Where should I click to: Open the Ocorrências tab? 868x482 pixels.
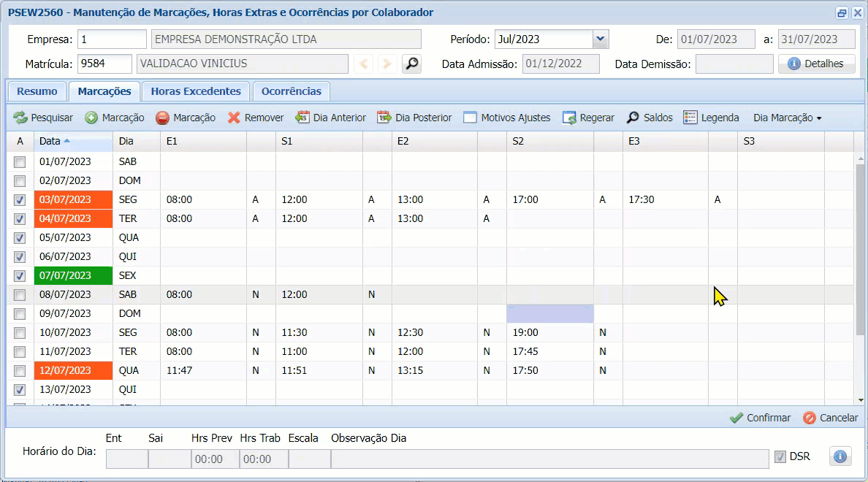291,91
